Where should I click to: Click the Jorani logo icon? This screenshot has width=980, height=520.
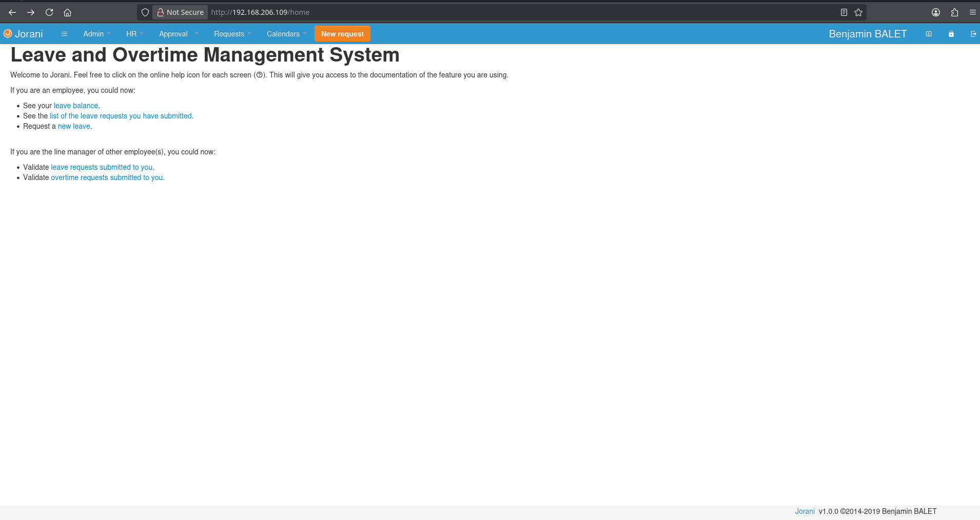8,33
